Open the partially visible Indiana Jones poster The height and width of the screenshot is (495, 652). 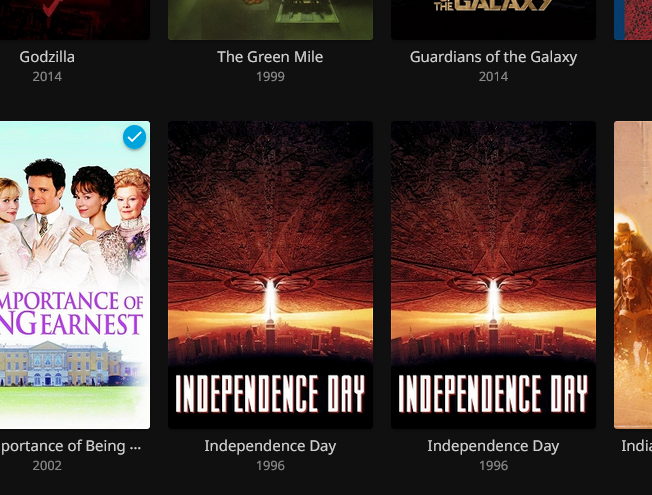point(633,275)
